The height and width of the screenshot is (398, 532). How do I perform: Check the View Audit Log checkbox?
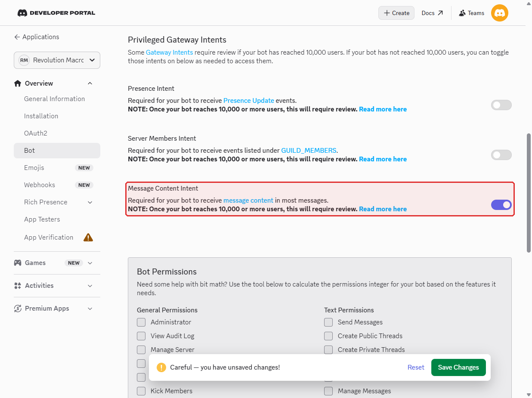coord(141,336)
